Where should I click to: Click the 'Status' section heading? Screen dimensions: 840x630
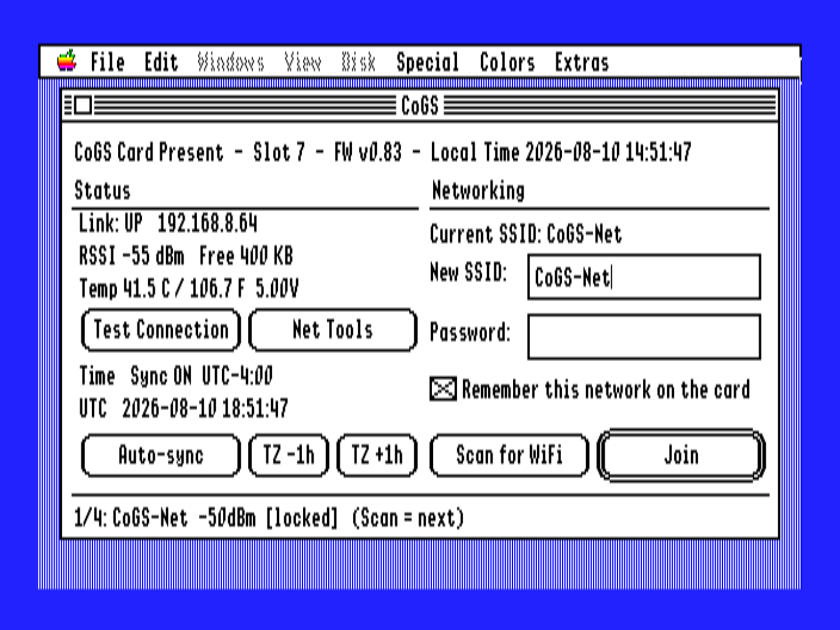pos(102,191)
